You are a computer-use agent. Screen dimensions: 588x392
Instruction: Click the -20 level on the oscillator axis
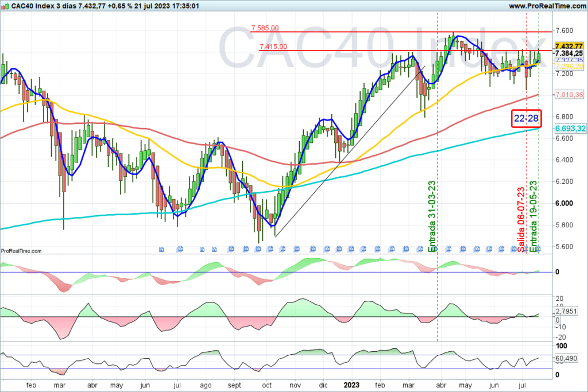click(560, 337)
